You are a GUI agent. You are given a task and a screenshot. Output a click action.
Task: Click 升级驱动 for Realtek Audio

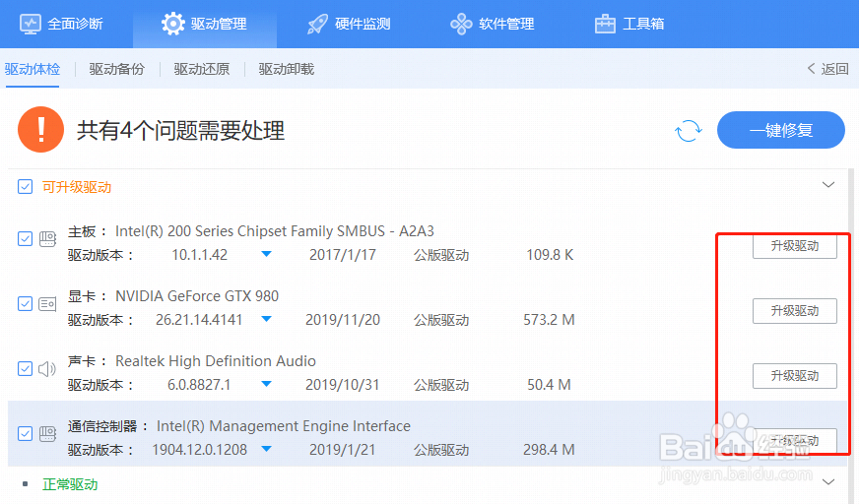point(794,376)
